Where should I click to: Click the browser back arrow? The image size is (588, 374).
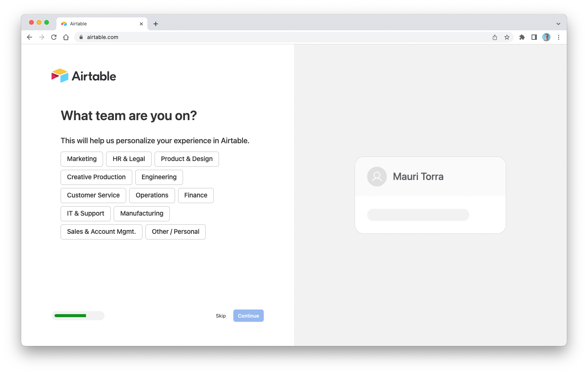[x=29, y=37]
